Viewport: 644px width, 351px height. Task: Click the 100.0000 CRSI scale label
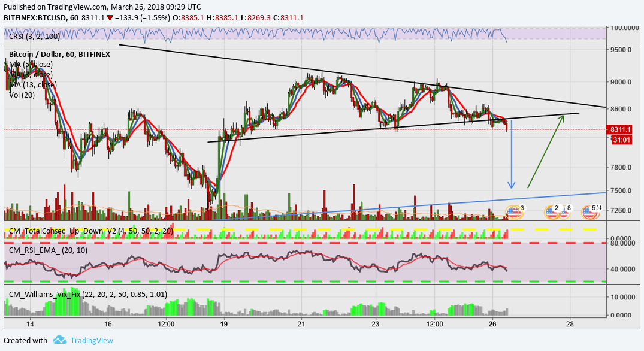click(624, 28)
